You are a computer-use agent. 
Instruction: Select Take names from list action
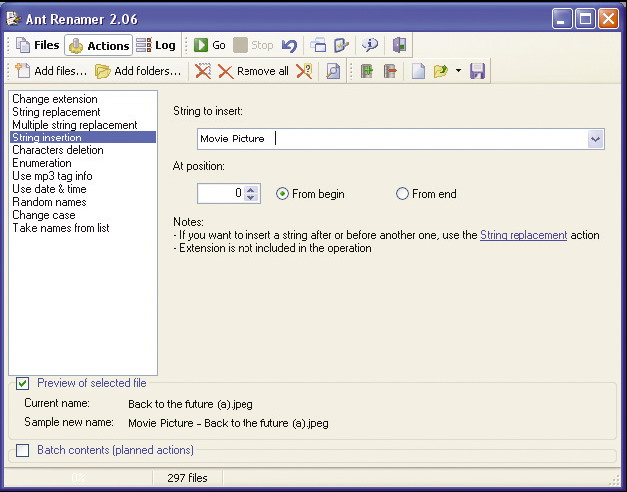[x=83, y=228]
